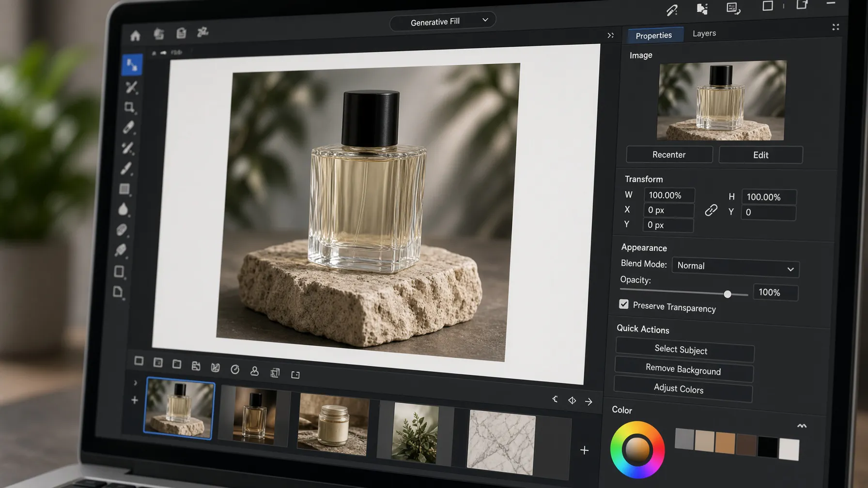Go to previous thumbnail with left arrow
The image size is (868, 488).
(x=555, y=399)
